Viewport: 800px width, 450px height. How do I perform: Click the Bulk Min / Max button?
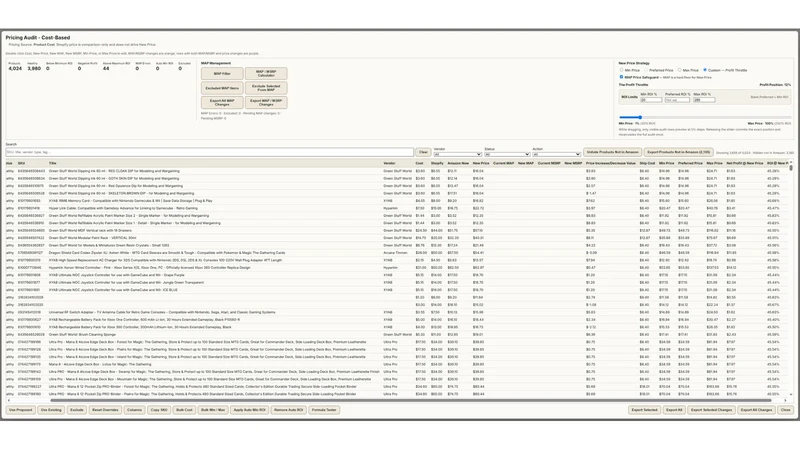tap(213, 410)
